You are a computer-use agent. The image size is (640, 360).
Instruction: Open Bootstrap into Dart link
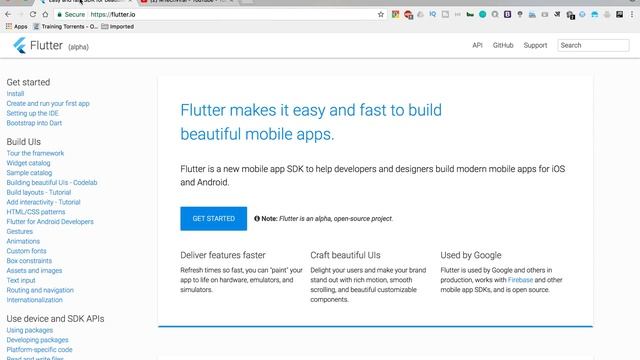pyautogui.click(x=34, y=123)
